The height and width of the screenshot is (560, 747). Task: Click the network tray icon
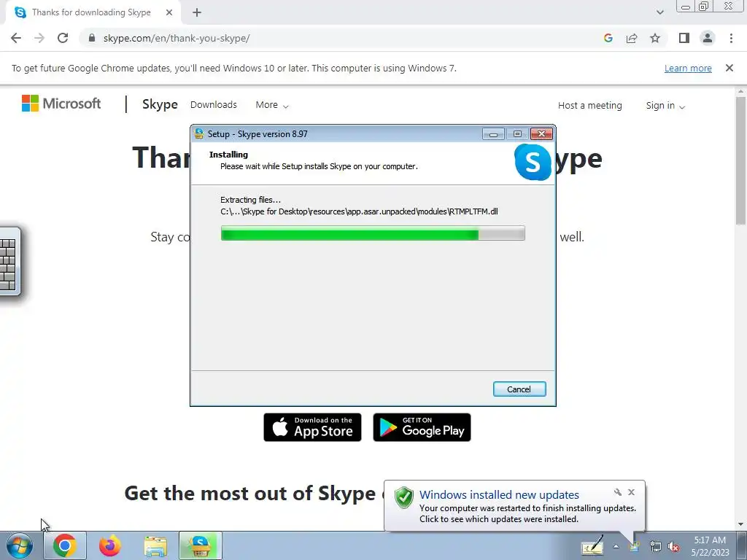(x=656, y=547)
